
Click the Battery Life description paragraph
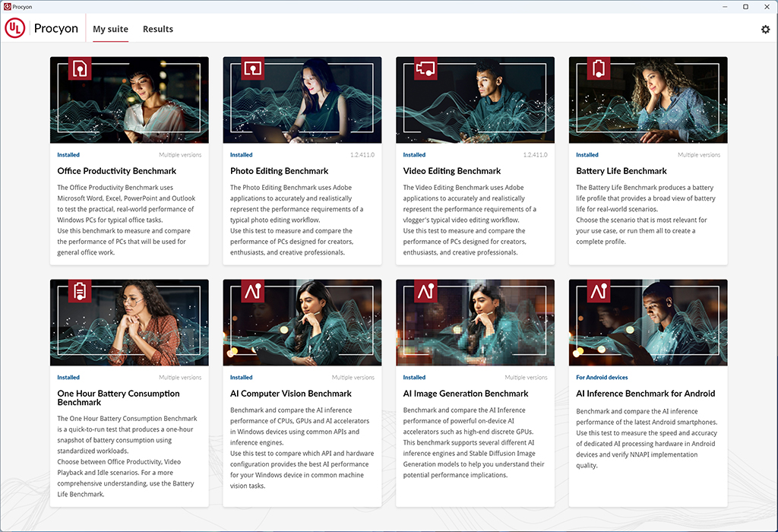point(646,214)
